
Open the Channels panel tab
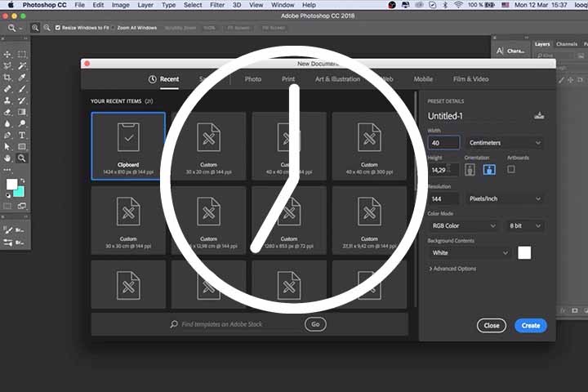[x=567, y=44]
